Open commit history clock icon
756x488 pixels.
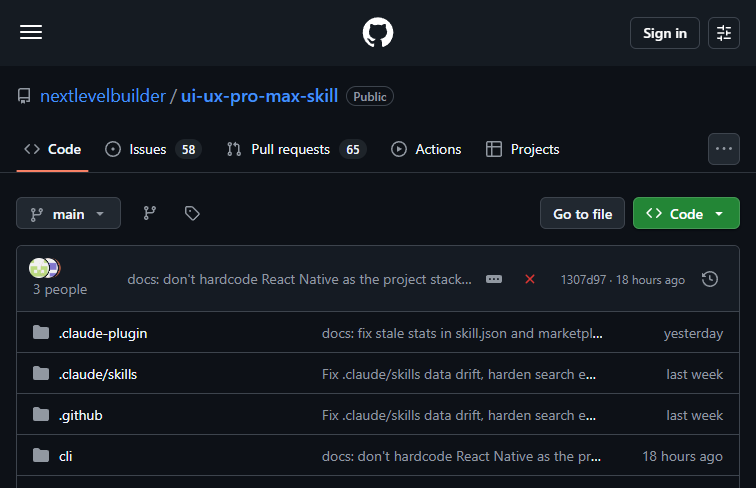[710, 279]
